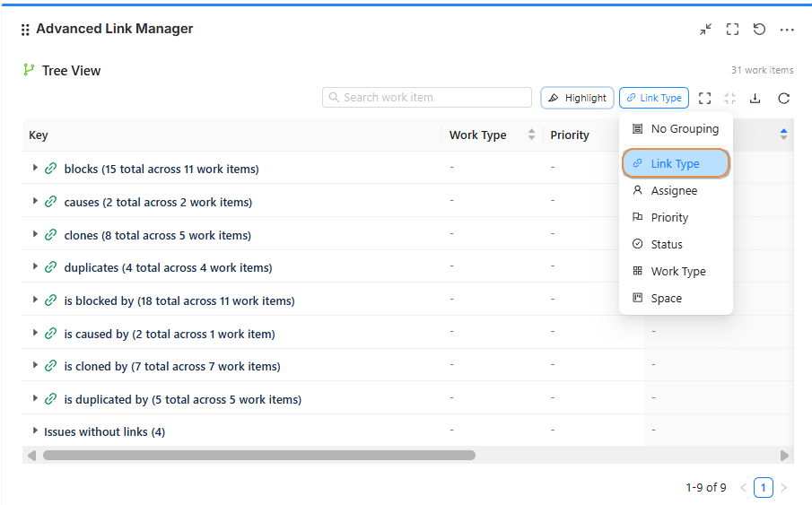The image size is (812, 505).
Task: Select No Grouping from the menu
Action: click(684, 129)
